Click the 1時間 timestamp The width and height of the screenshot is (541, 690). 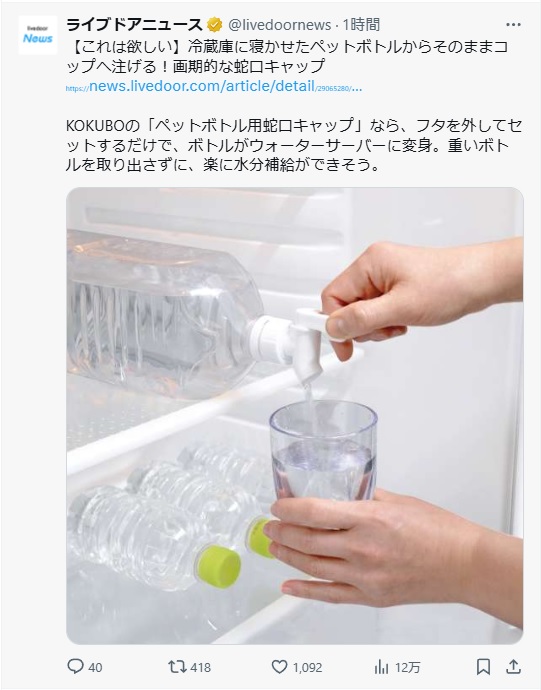[361, 25]
